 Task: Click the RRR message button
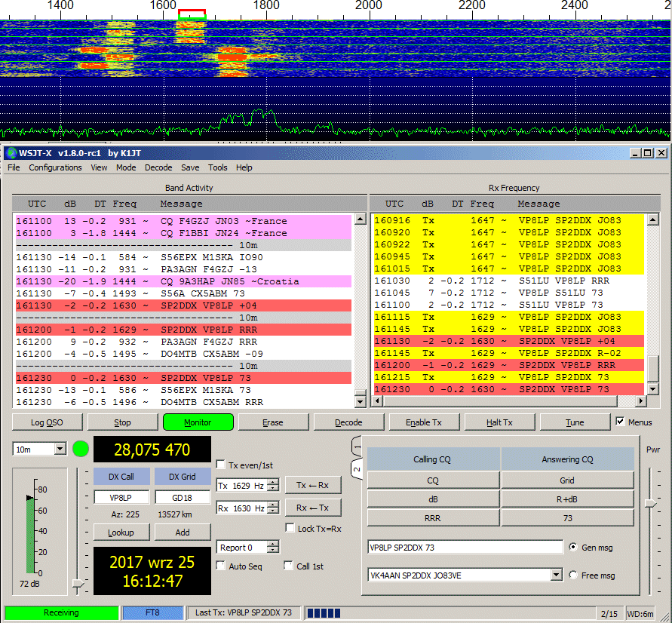click(x=433, y=518)
